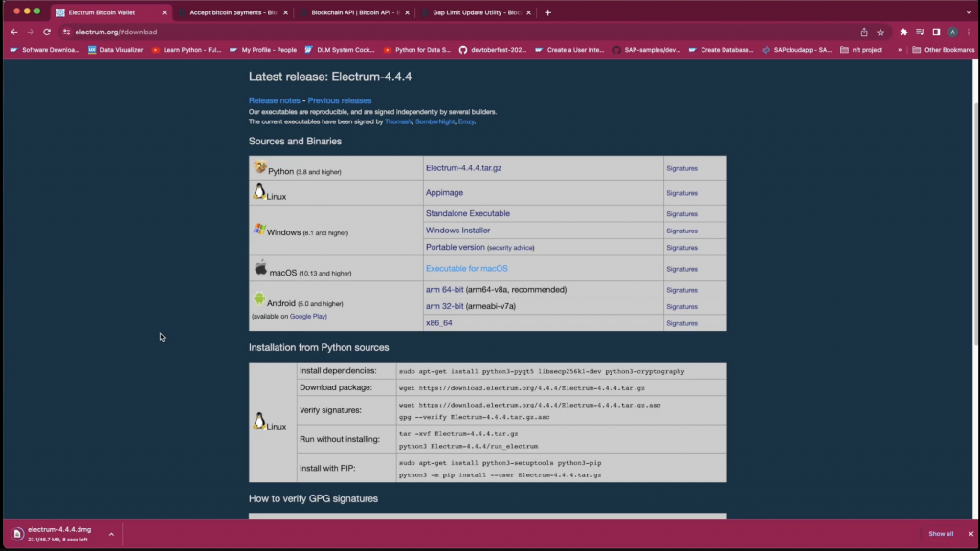Open Signatures for the macOS executable

(681, 269)
